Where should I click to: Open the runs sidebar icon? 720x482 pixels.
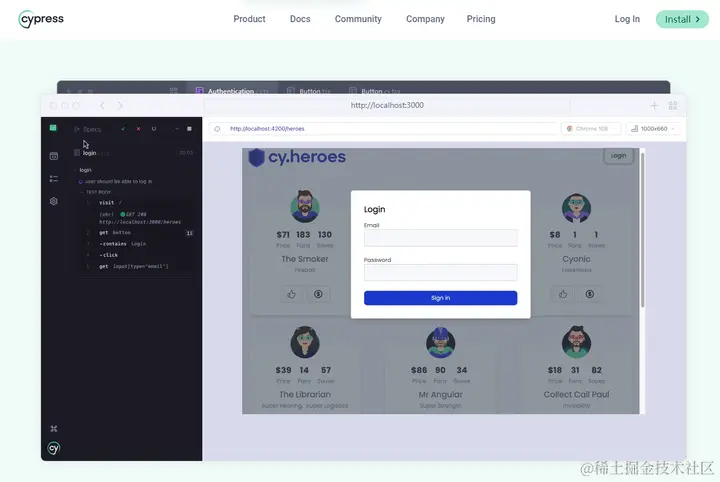[x=54, y=156]
